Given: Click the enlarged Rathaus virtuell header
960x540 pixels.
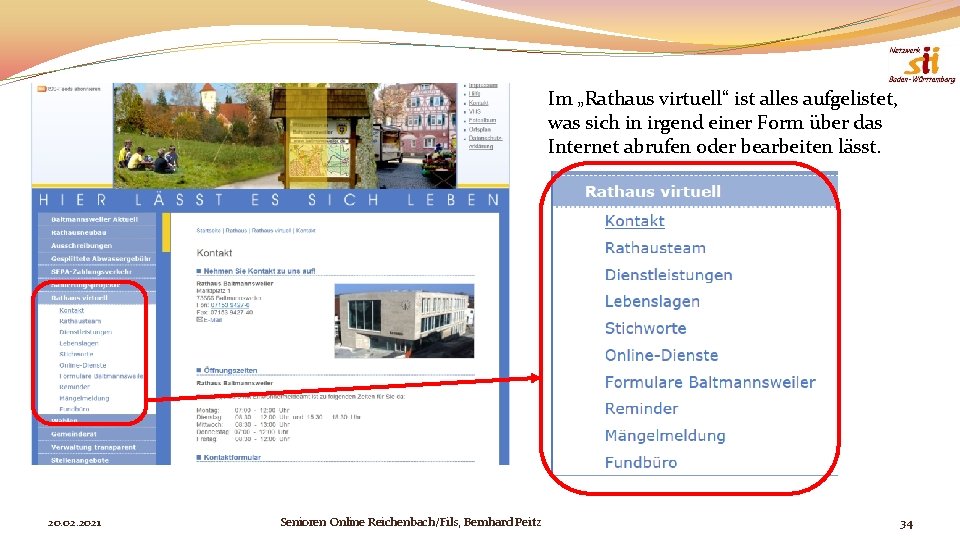Looking at the screenshot, I should click(694, 191).
